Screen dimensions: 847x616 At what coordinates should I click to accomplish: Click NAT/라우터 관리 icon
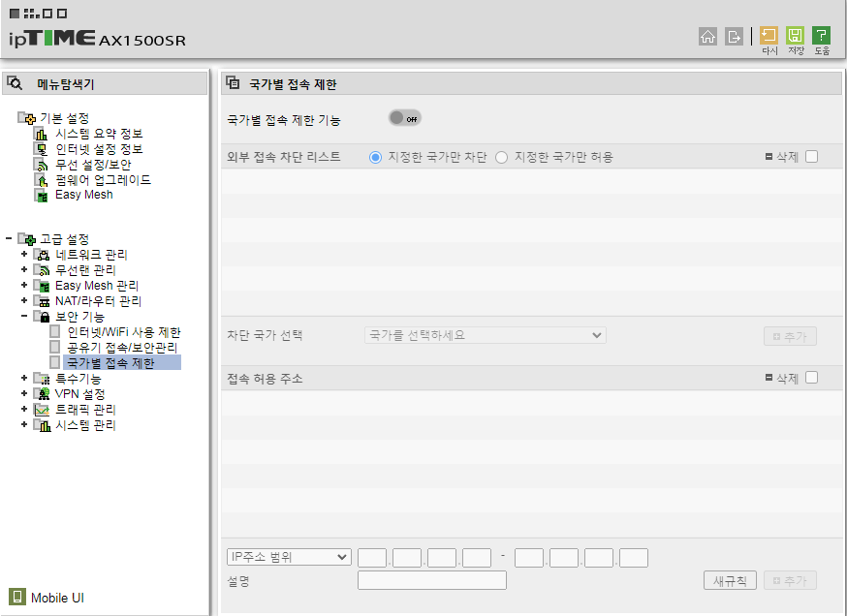click(x=42, y=300)
